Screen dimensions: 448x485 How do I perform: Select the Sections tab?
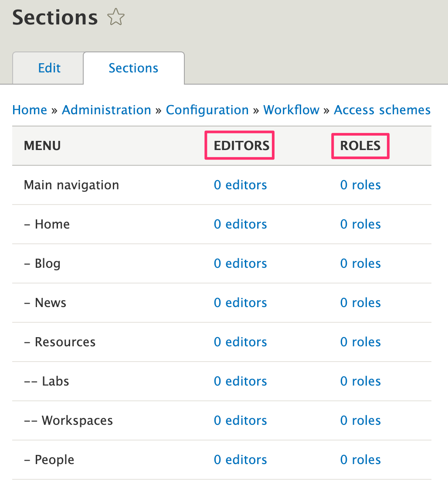[133, 68]
